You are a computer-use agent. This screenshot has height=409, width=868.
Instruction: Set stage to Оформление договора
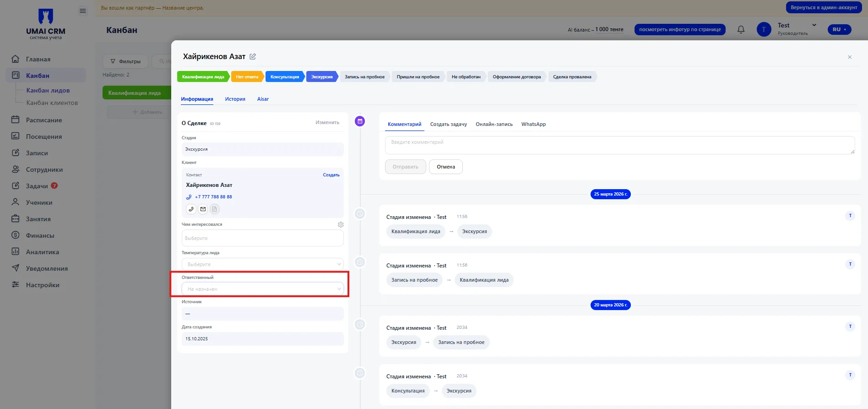tap(516, 76)
